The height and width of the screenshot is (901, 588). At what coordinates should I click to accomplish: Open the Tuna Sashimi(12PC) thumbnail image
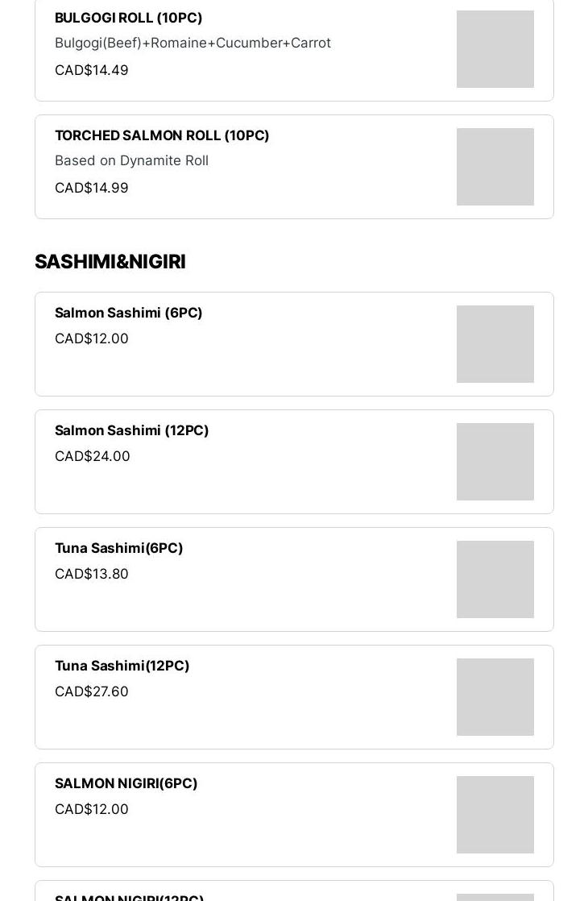pos(495,697)
